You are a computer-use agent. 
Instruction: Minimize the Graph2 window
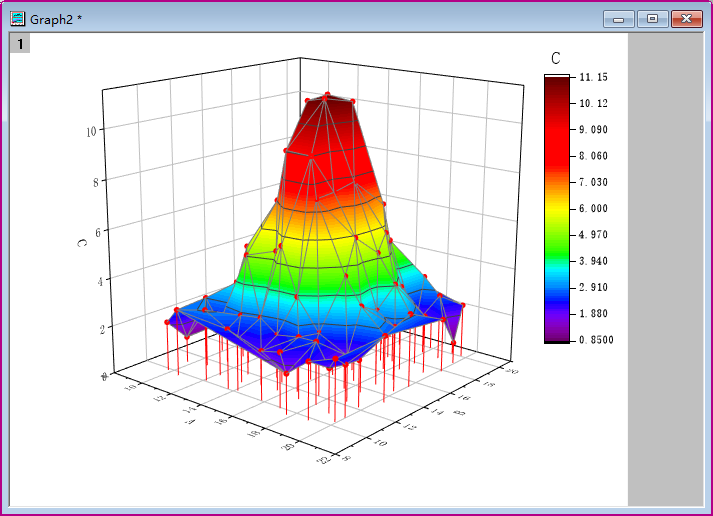[x=618, y=19]
